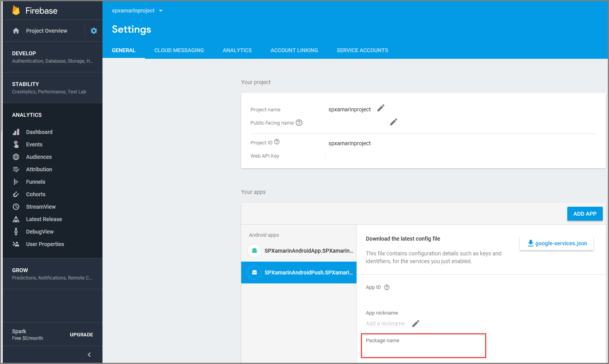609x364 pixels.
Task: Click the Package name label
Action: click(383, 341)
